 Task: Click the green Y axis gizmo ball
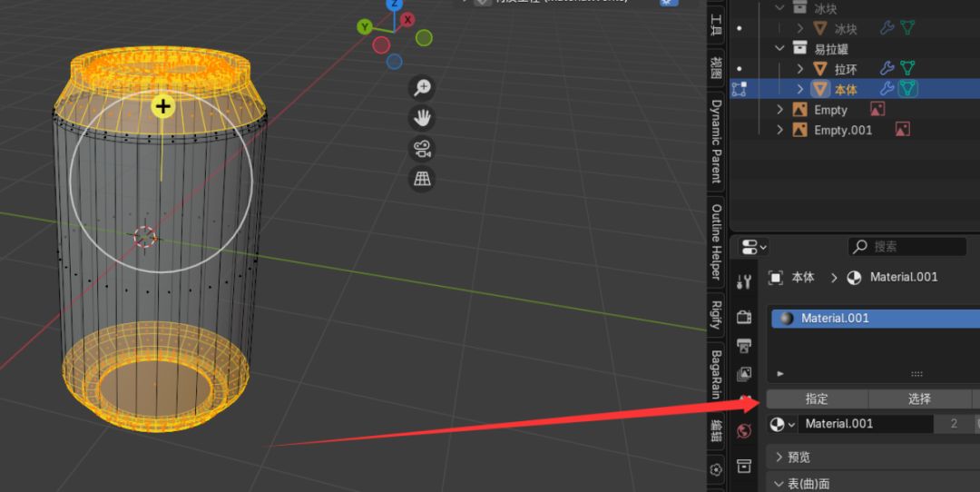pyautogui.click(x=365, y=27)
